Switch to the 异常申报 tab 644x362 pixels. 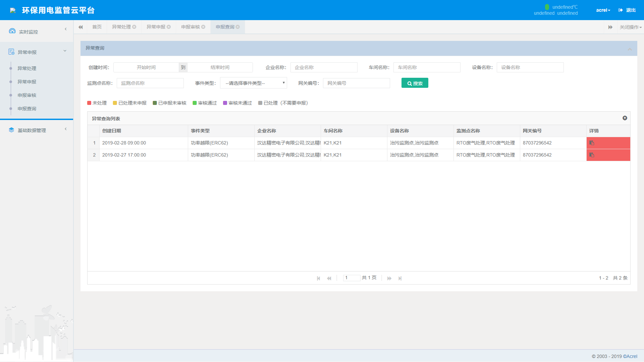point(156,27)
